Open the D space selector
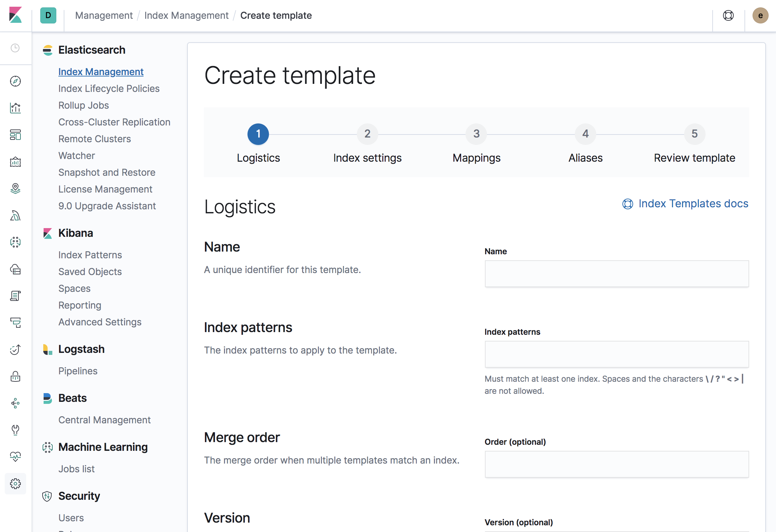 pyautogui.click(x=48, y=15)
